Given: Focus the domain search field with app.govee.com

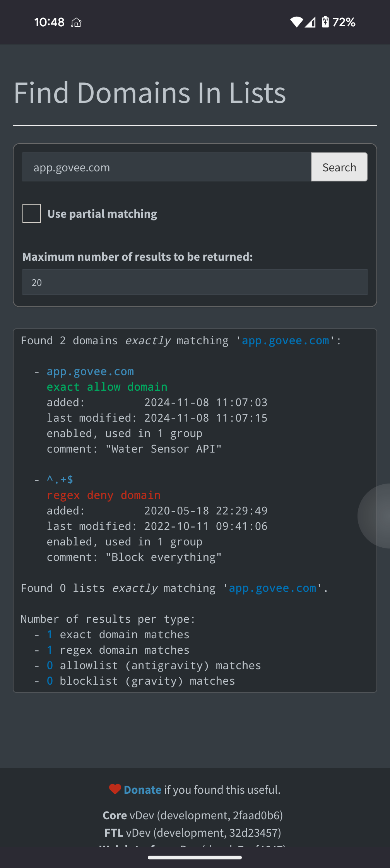Looking at the screenshot, I should (x=167, y=167).
